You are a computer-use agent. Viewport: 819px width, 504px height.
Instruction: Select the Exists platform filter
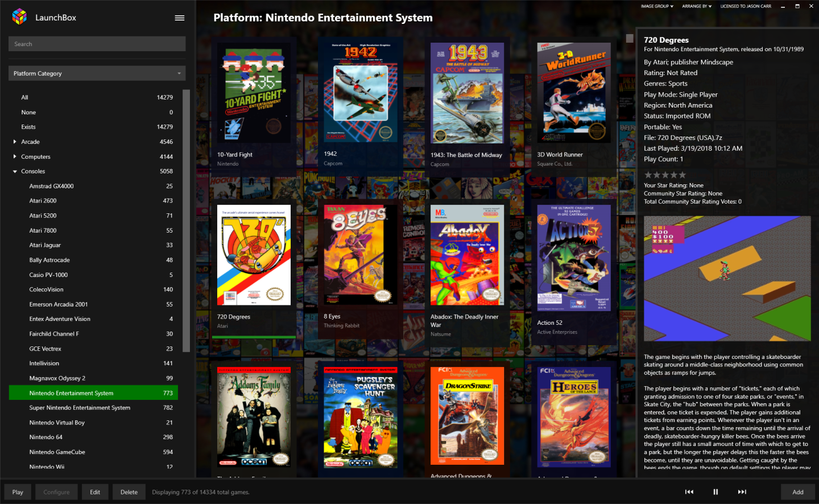pos(93,127)
